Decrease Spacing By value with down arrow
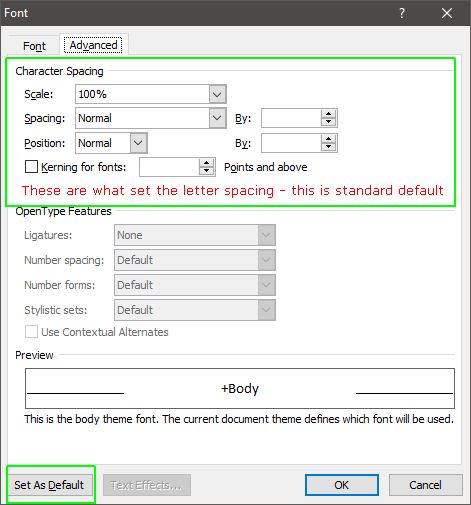The width and height of the screenshot is (471, 505). coord(329,122)
